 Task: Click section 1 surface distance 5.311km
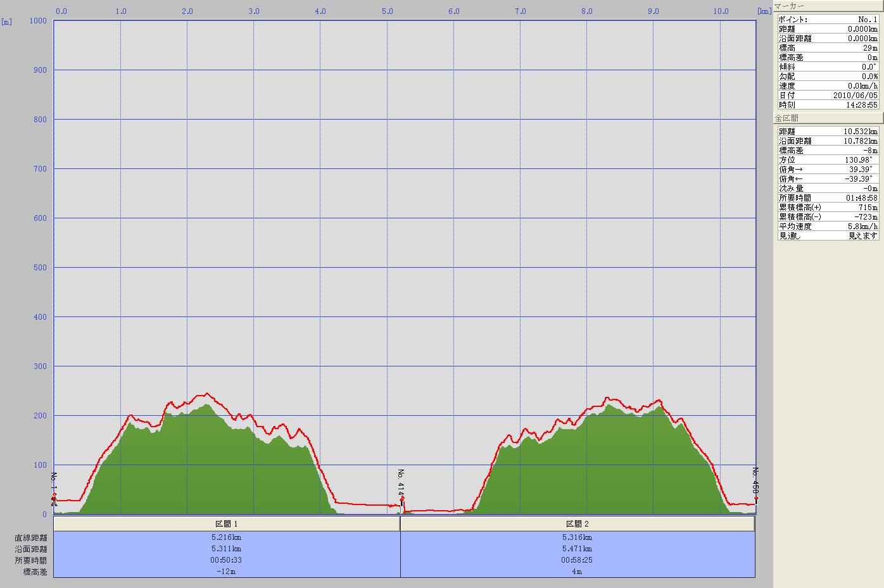(x=227, y=549)
